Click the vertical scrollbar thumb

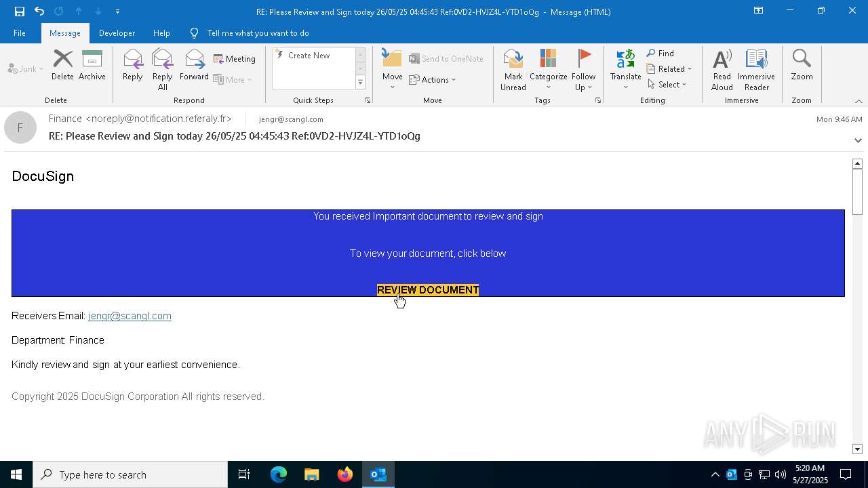[857, 191]
